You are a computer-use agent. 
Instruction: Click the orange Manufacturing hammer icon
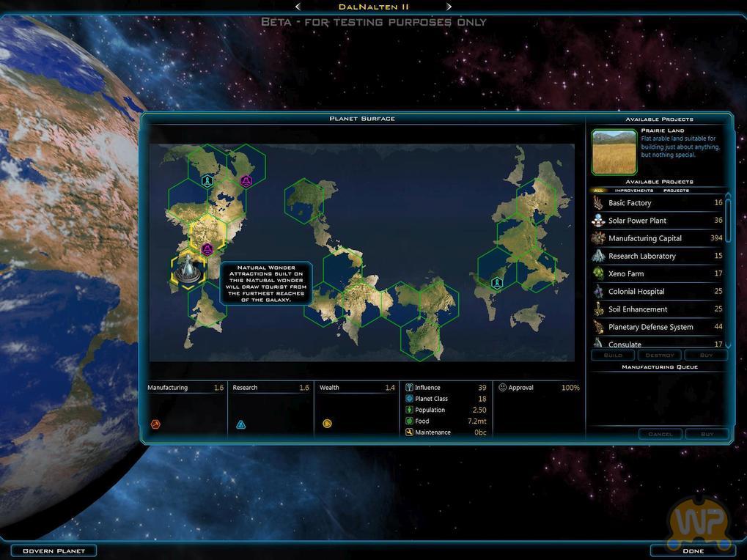[x=155, y=424]
